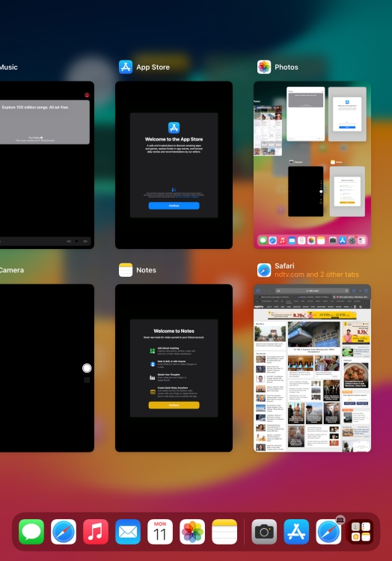Switch to the Music app card
The width and height of the screenshot is (392, 561).
pos(46,165)
